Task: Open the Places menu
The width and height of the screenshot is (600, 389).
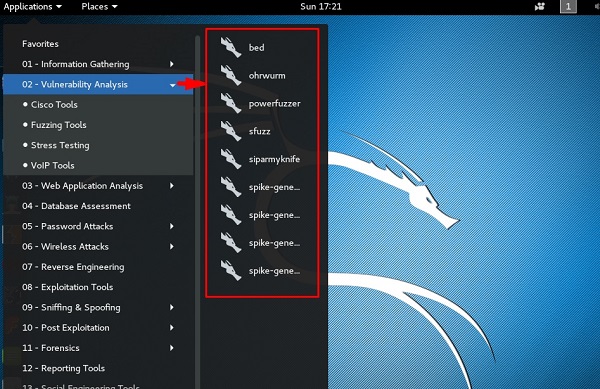Action: pos(99,7)
